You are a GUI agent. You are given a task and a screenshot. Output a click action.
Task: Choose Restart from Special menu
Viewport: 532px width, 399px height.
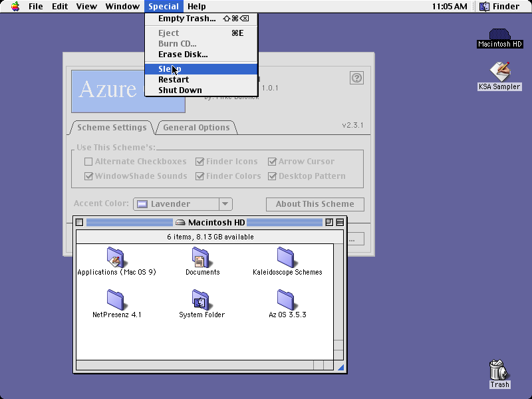click(x=201, y=79)
